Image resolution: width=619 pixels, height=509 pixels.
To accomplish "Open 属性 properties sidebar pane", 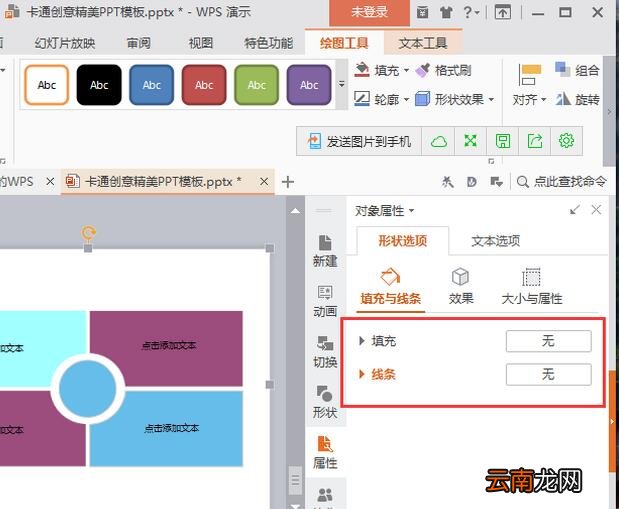I will pyautogui.click(x=325, y=453).
